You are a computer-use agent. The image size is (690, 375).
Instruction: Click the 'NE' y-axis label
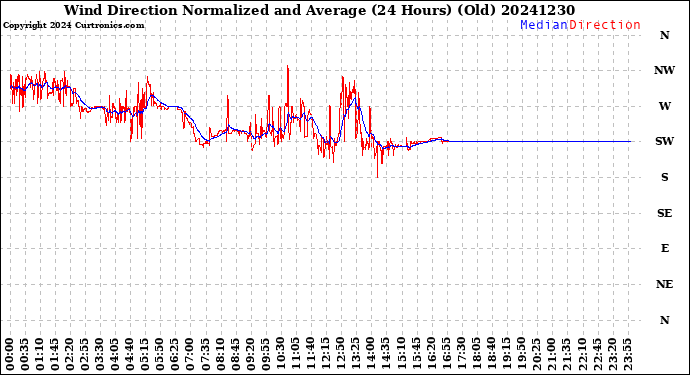[x=664, y=284]
